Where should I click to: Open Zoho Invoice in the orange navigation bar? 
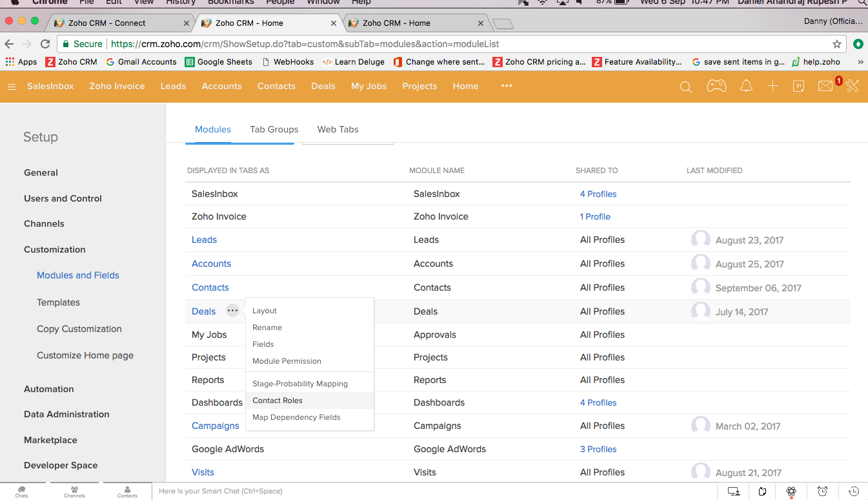[117, 86]
